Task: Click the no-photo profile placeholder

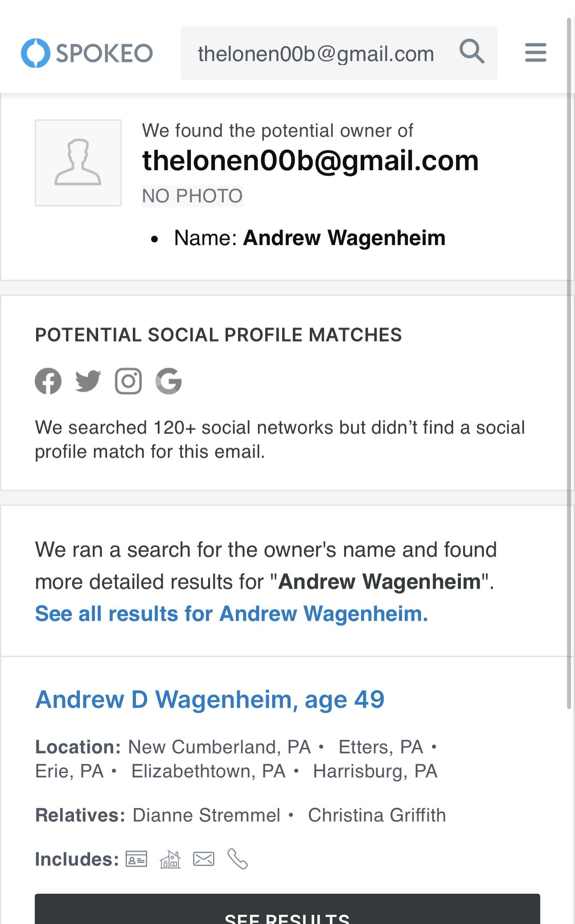Action: click(x=78, y=163)
